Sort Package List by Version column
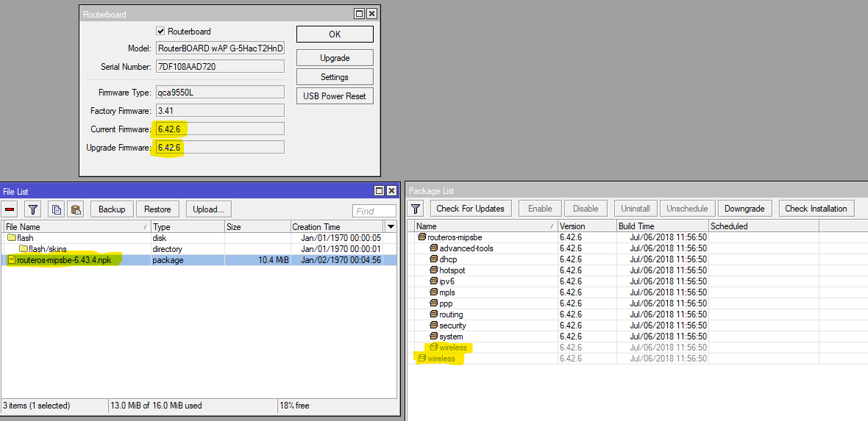Image resolution: width=868 pixels, height=421 pixels. (x=587, y=226)
